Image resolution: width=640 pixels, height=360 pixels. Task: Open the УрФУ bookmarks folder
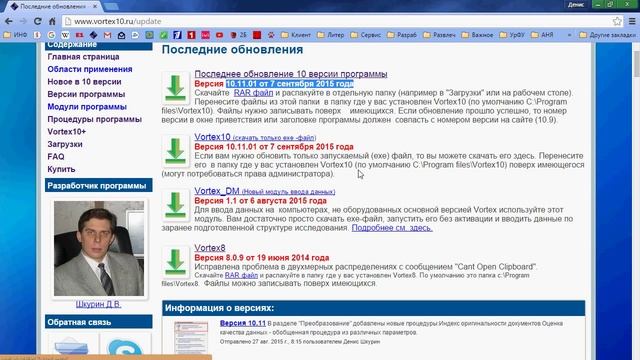pyautogui.click(x=512, y=35)
